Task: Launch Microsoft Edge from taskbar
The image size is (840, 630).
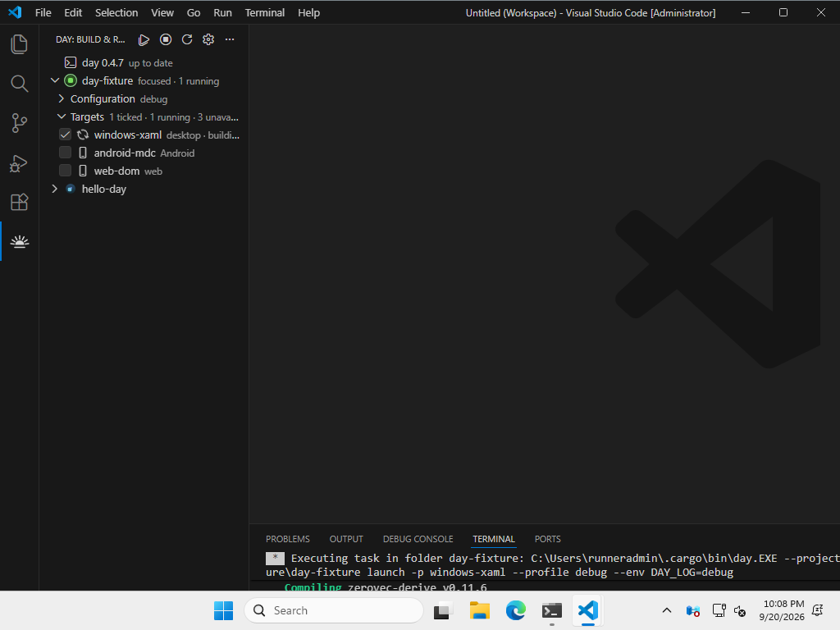Action: pos(515,610)
